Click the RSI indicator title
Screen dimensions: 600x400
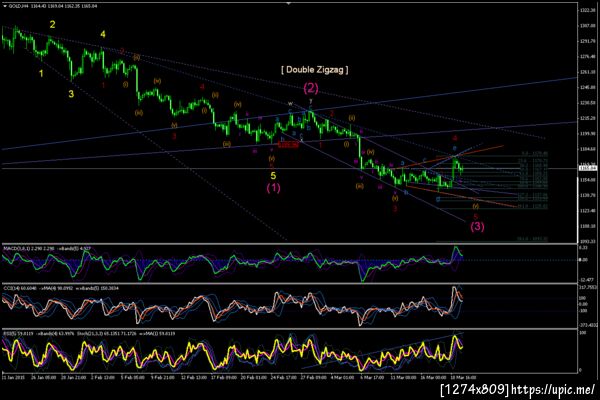pos(89,334)
